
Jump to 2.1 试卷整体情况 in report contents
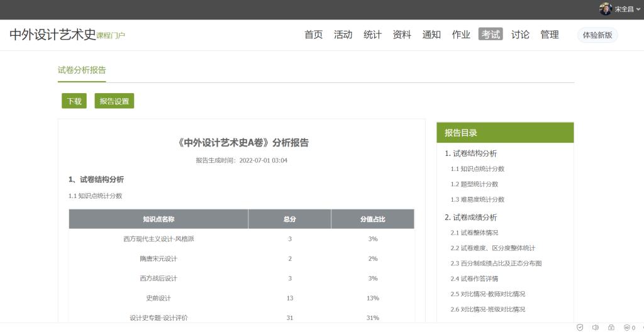475,233
